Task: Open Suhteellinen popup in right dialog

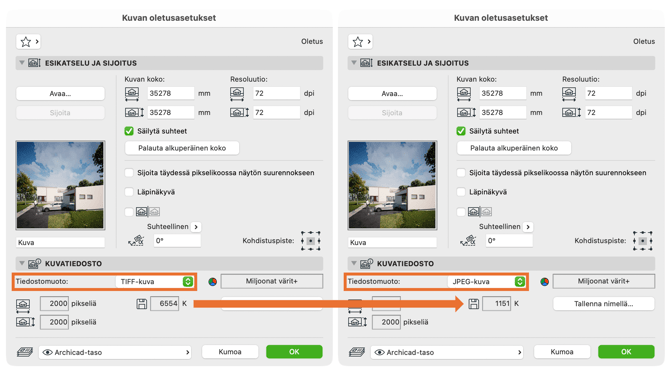Action: click(x=528, y=227)
